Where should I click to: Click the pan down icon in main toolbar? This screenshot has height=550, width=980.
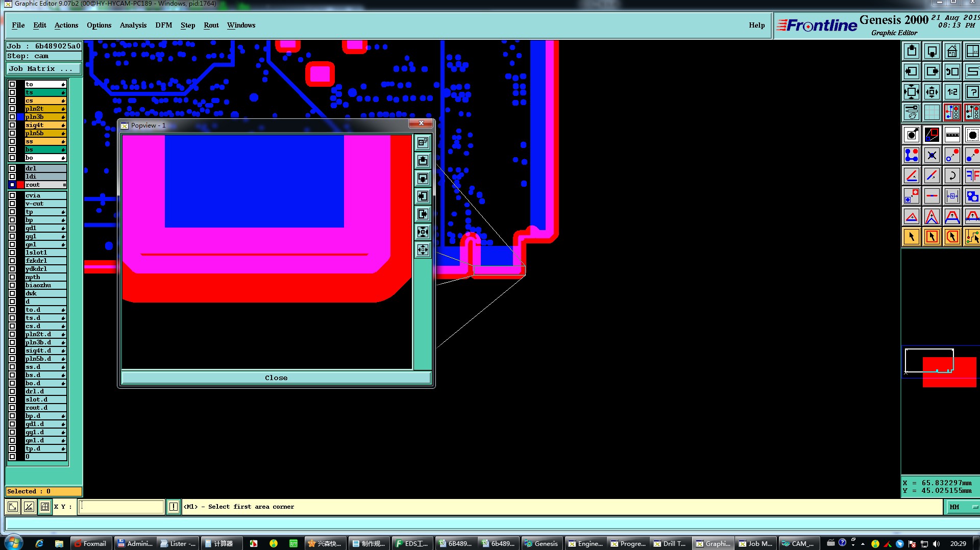(x=932, y=51)
